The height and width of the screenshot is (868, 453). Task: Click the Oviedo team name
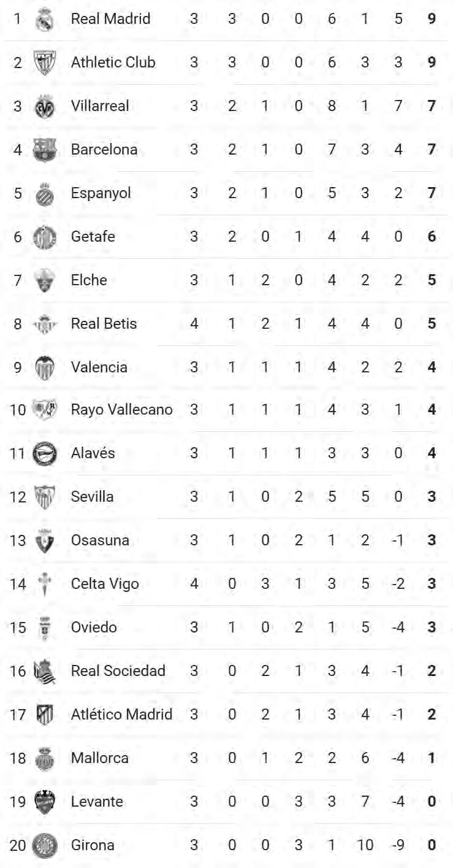point(94,628)
